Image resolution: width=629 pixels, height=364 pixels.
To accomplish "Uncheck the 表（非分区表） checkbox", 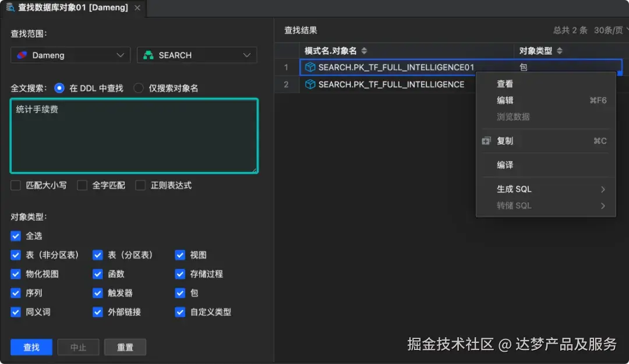I will tap(16, 255).
